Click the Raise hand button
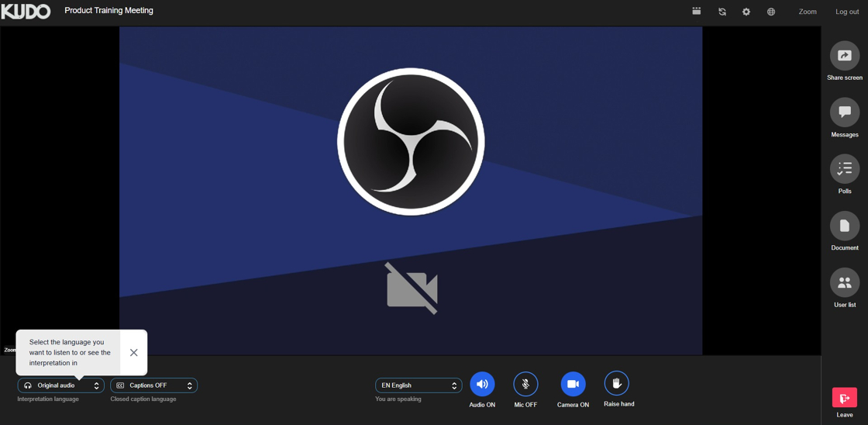Viewport: 868px width, 425px height. [x=617, y=383]
